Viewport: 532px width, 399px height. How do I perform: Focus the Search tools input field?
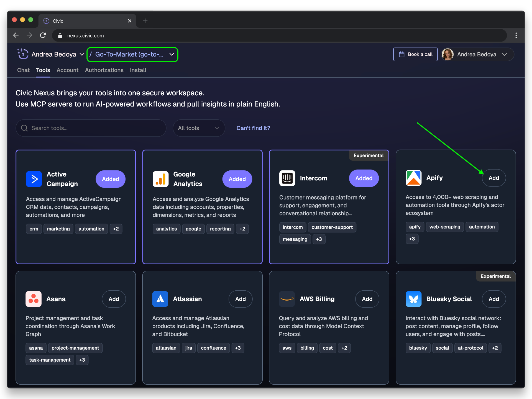[94, 128]
